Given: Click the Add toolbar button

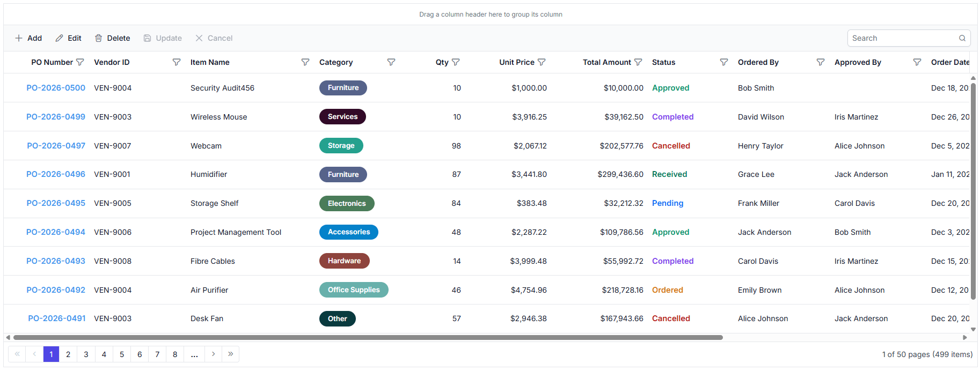Looking at the screenshot, I should [x=28, y=38].
